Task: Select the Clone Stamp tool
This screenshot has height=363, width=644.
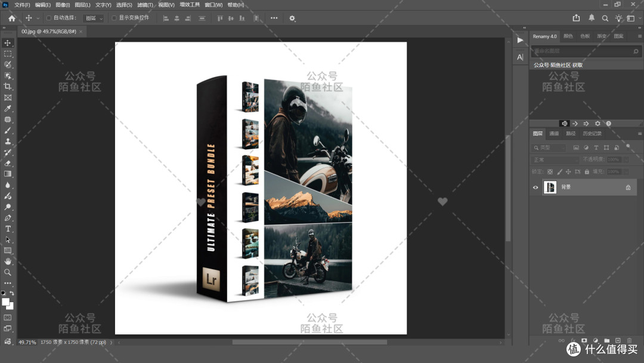Action: point(8,141)
